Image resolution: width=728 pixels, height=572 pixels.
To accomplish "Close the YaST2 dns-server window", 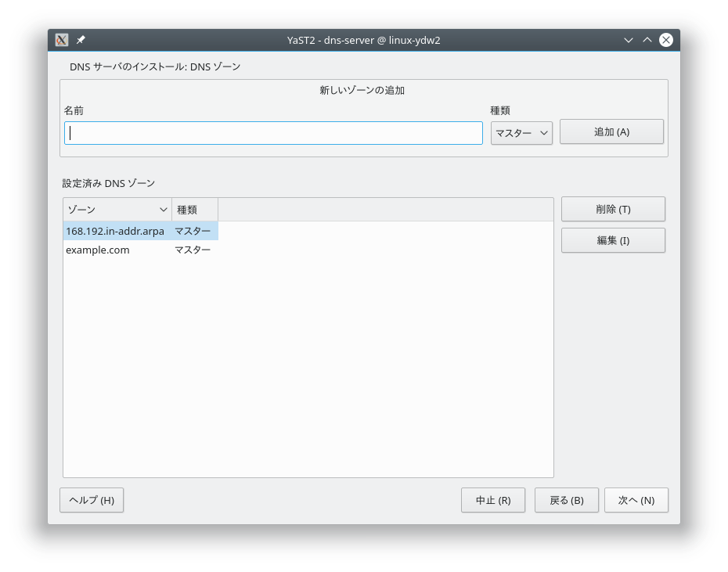I will click(x=666, y=40).
